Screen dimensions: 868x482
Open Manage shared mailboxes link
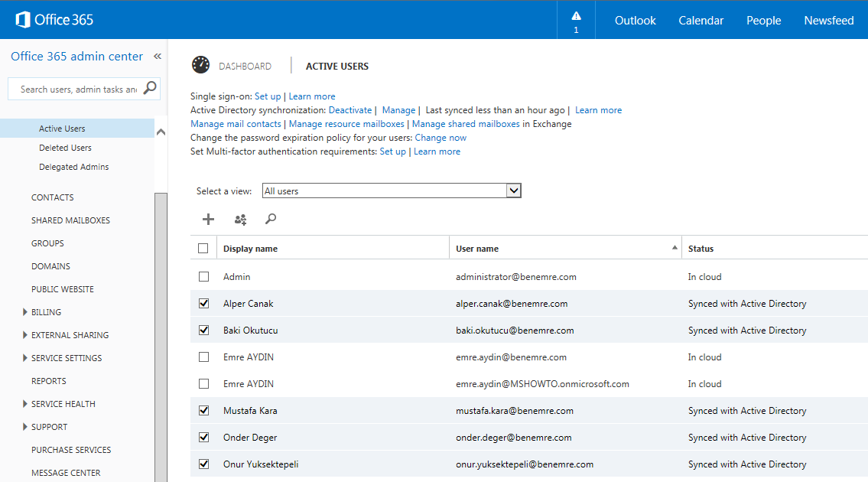tap(466, 124)
